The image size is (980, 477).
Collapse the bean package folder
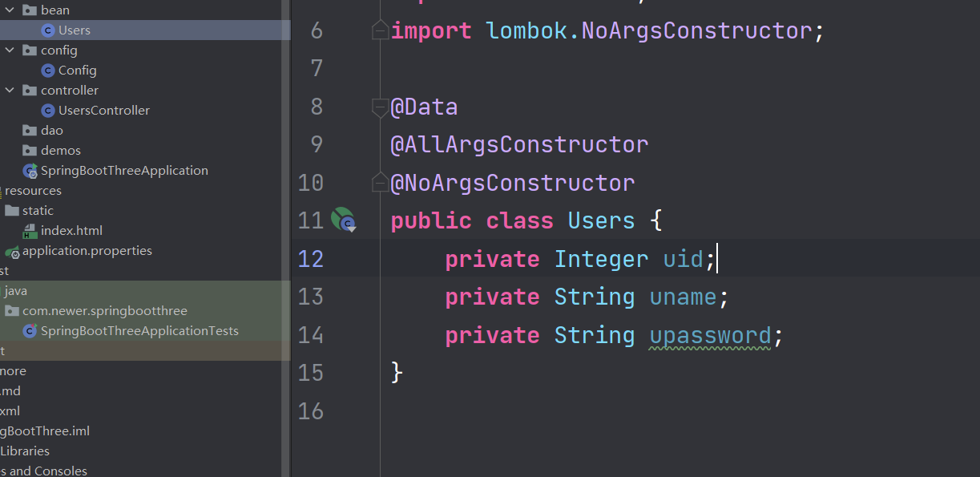point(10,10)
